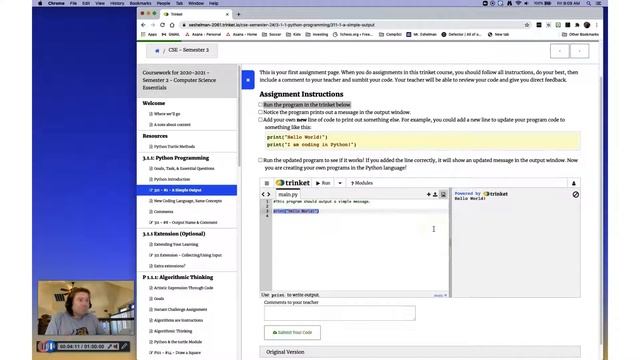Click the blue page marker button beside instructions
Viewport: 640px width, 360px height.
click(x=248, y=80)
